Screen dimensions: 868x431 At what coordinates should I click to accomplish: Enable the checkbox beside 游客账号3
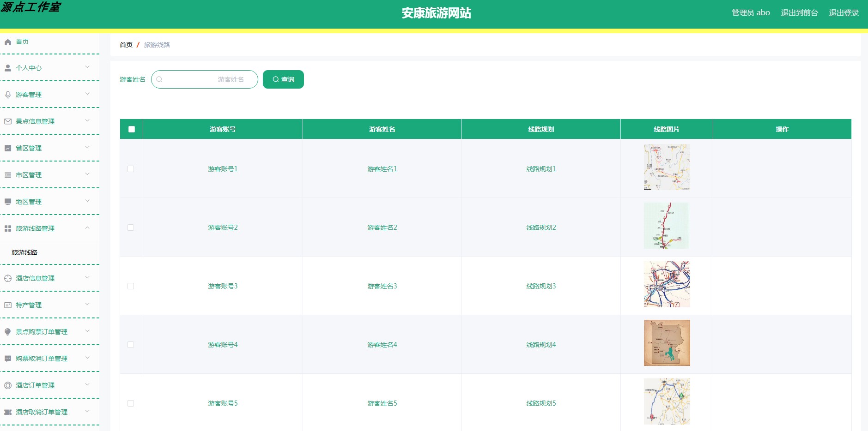tap(131, 286)
